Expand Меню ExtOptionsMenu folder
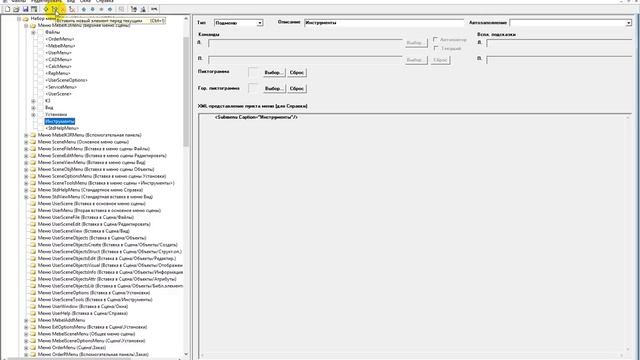 pyautogui.click(x=26, y=327)
